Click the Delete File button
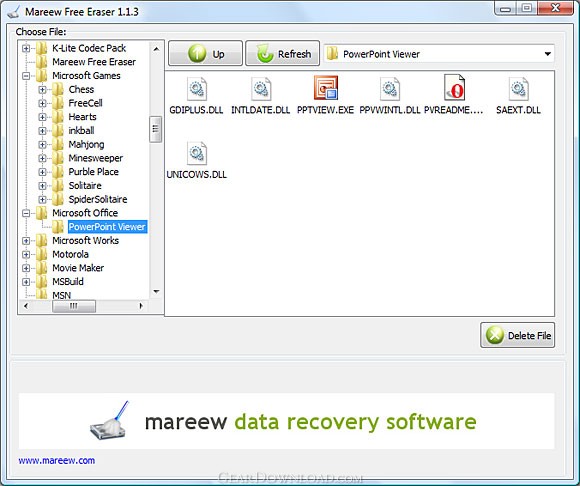Viewport: 580px width, 486px height. (517, 335)
